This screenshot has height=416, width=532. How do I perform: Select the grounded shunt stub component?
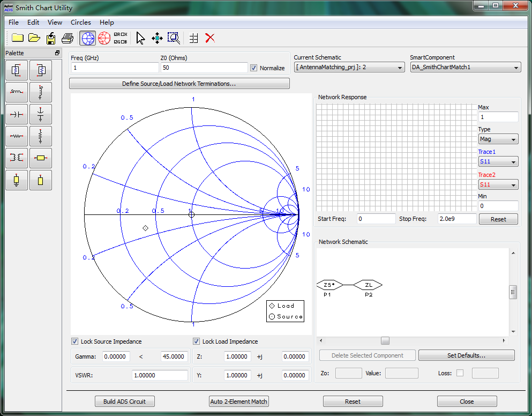point(17,180)
